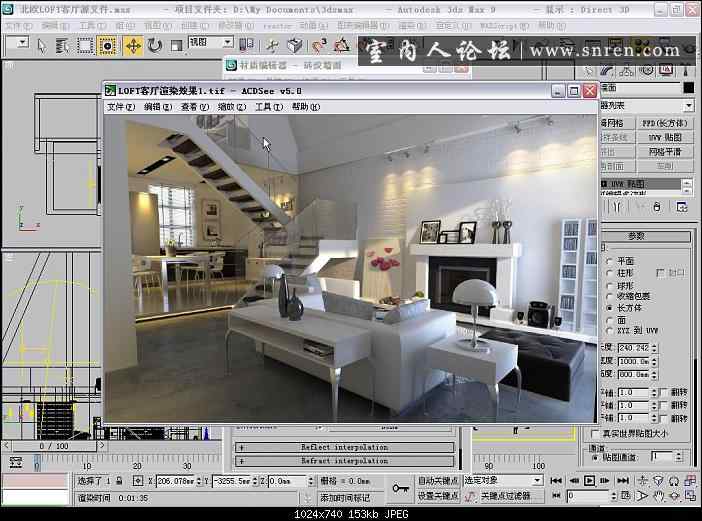Enable the 真实世界贴图大小 checkbox
The image size is (702, 521).
(595, 433)
